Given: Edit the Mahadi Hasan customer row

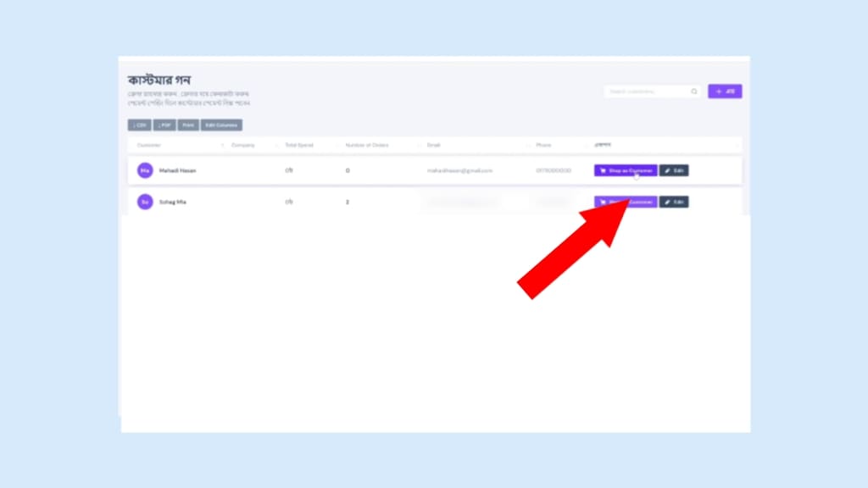Looking at the screenshot, I should pyautogui.click(x=674, y=170).
